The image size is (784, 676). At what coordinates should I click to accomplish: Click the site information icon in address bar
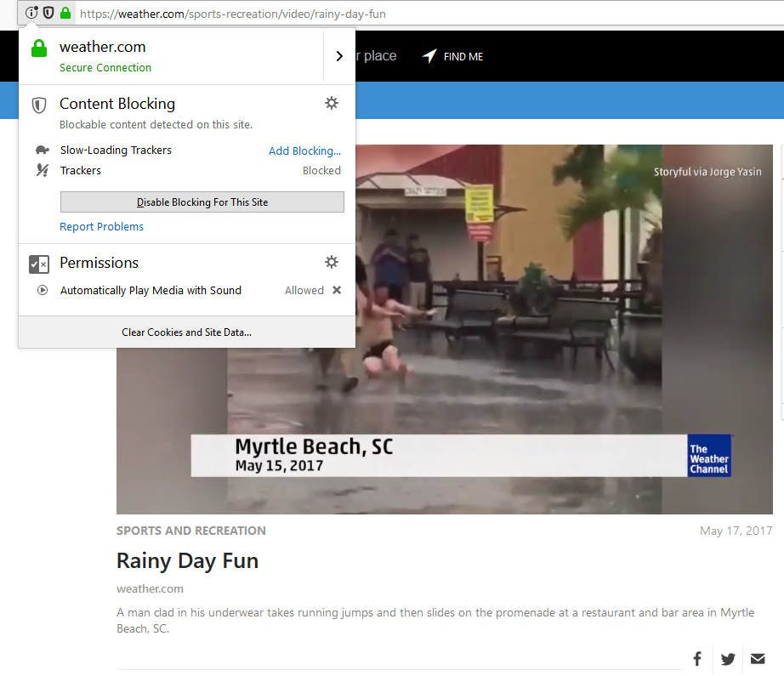[x=31, y=13]
